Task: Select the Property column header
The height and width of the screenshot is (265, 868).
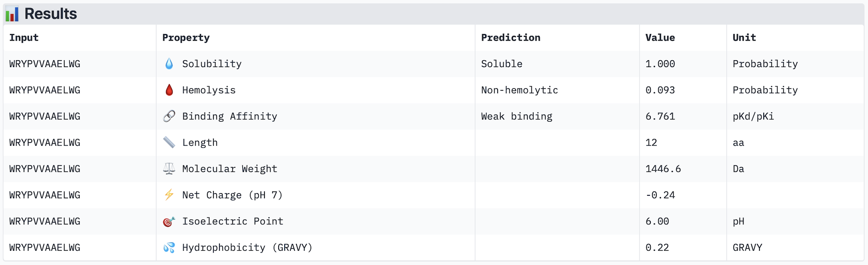Action: tap(186, 38)
